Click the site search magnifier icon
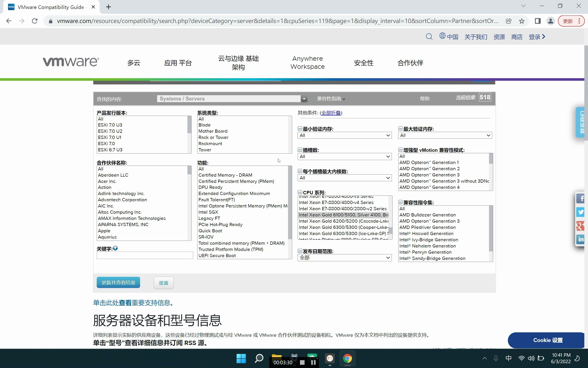The image size is (588, 368). point(429,37)
